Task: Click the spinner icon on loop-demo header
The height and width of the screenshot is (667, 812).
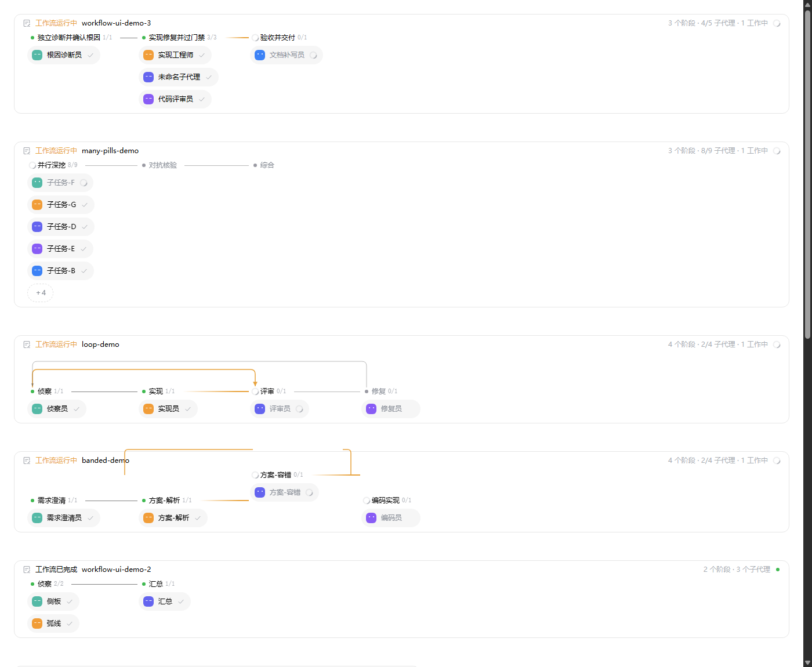Action: coord(777,345)
